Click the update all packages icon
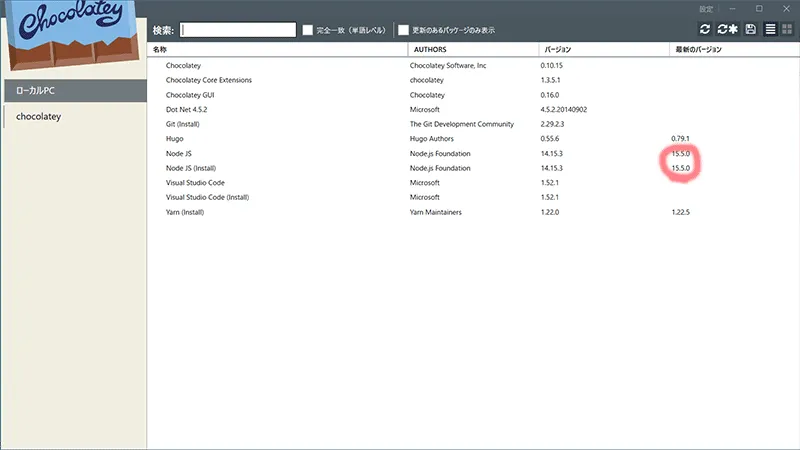Image resolution: width=800 pixels, height=450 pixels. pos(728,29)
